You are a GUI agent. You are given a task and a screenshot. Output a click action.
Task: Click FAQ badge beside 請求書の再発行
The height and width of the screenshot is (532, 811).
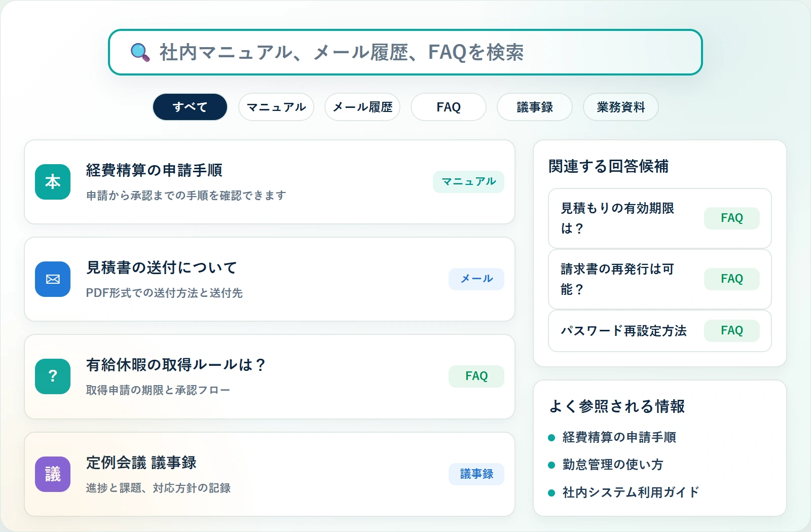[x=732, y=279]
